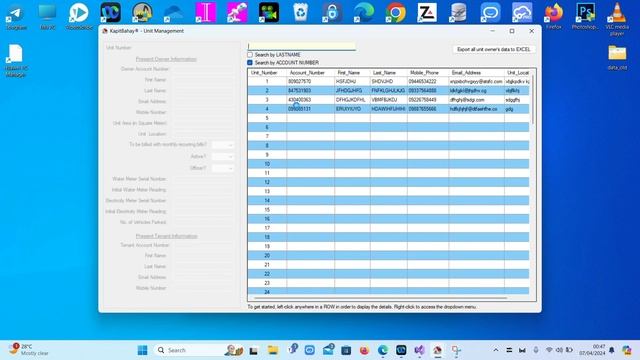Select empty row numbered 20
The height and width of the screenshot is (360, 640).
tap(389, 256)
